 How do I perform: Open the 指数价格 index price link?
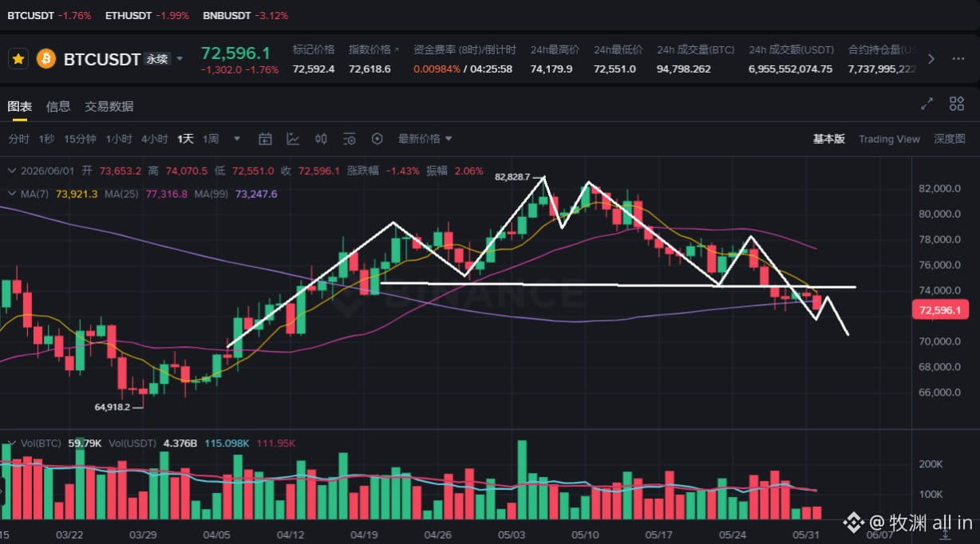point(373,49)
